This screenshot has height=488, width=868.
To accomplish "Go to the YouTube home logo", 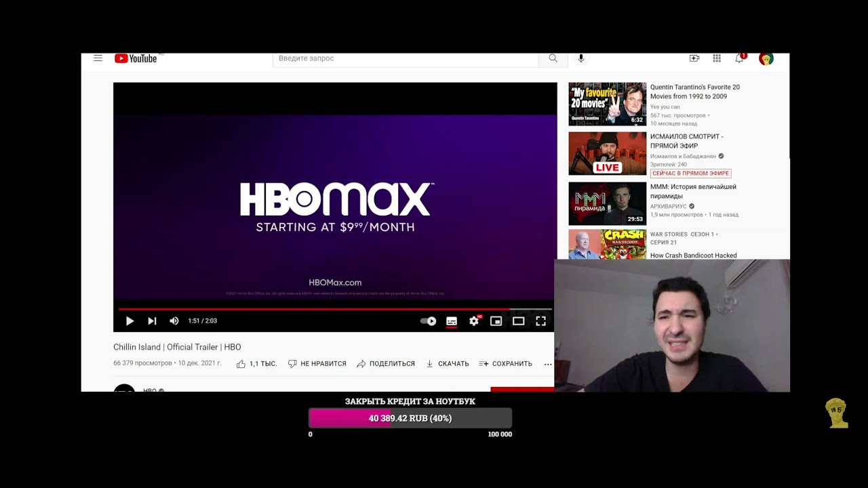I will pos(136,58).
